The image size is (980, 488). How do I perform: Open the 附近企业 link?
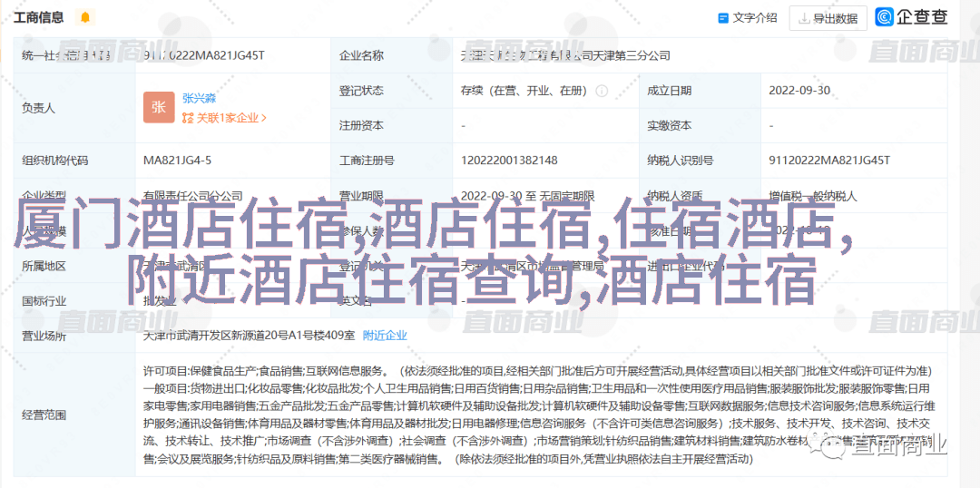385,335
